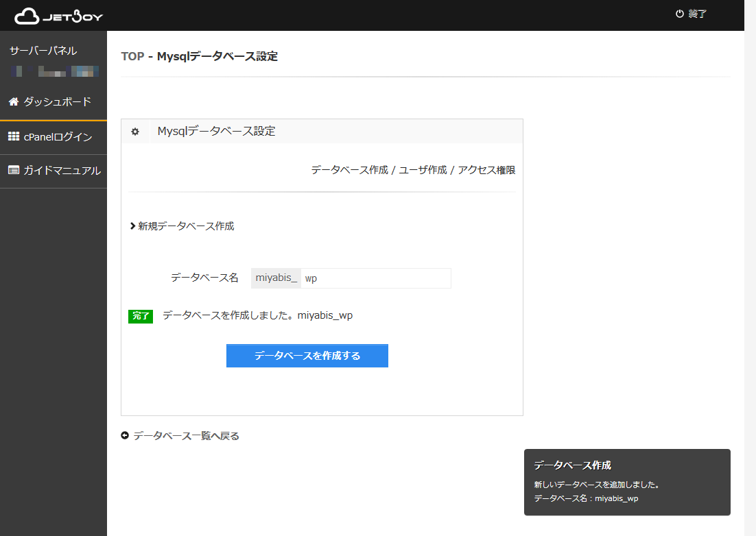Click the back arrow icon before データベース一覧へ戻る
The height and width of the screenshot is (536, 756).
pos(125,435)
